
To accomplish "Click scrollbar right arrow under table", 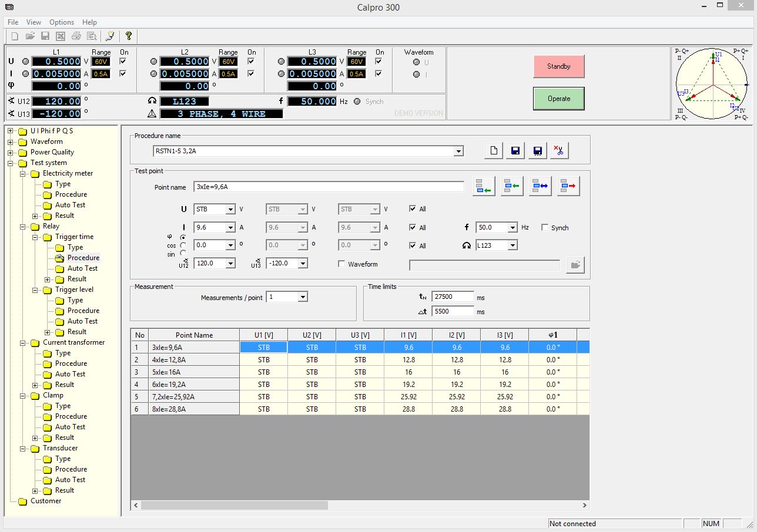I will [585, 505].
